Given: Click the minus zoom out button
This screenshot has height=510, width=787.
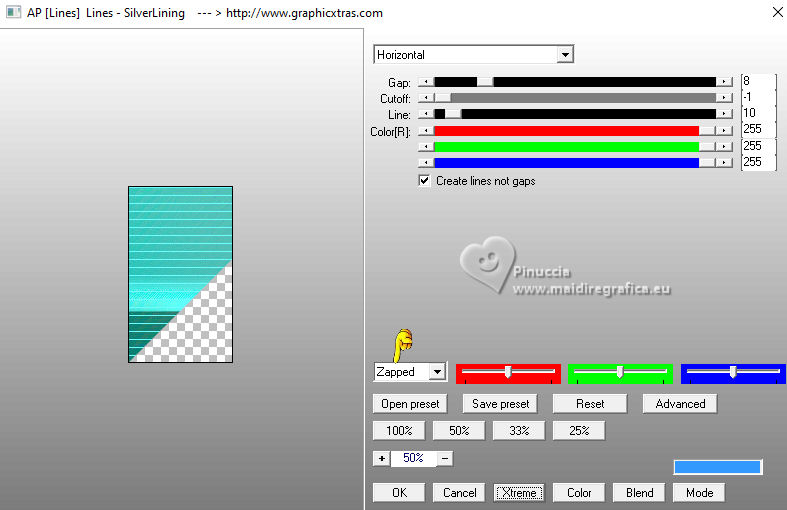Looking at the screenshot, I should (x=445, y=458).
